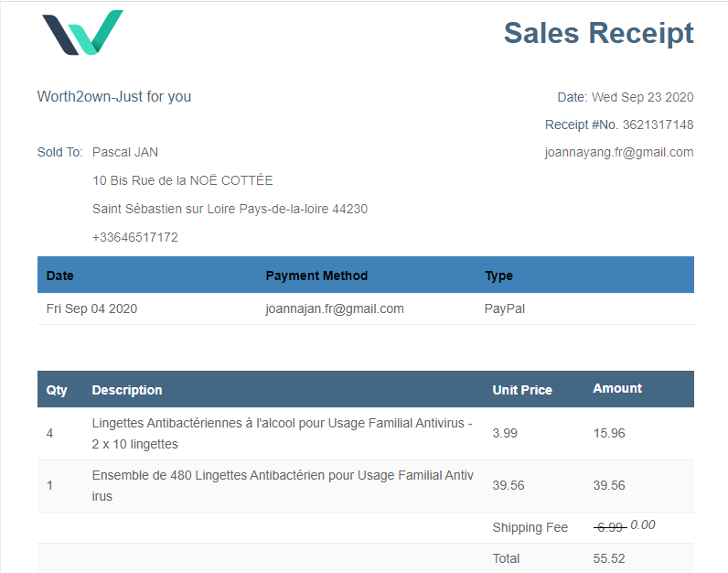Click the Description column header
Viewport: 728px width, 573px height.
pyautogui.click(x=127, y=390)
